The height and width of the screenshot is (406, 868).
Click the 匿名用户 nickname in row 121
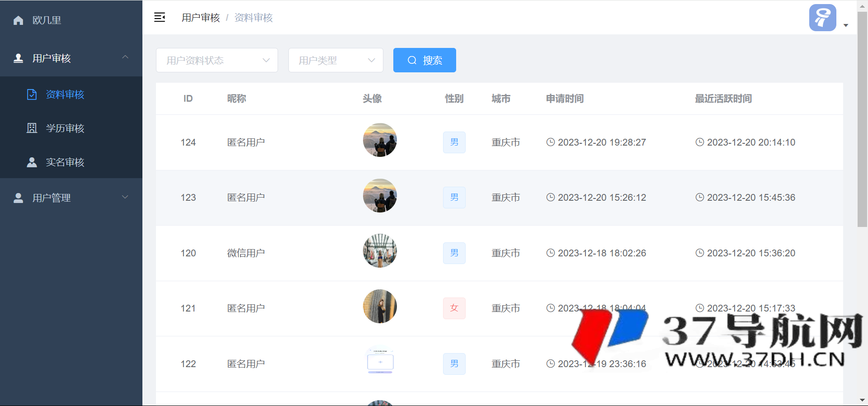pyautogui.click(x=246, y=308)
